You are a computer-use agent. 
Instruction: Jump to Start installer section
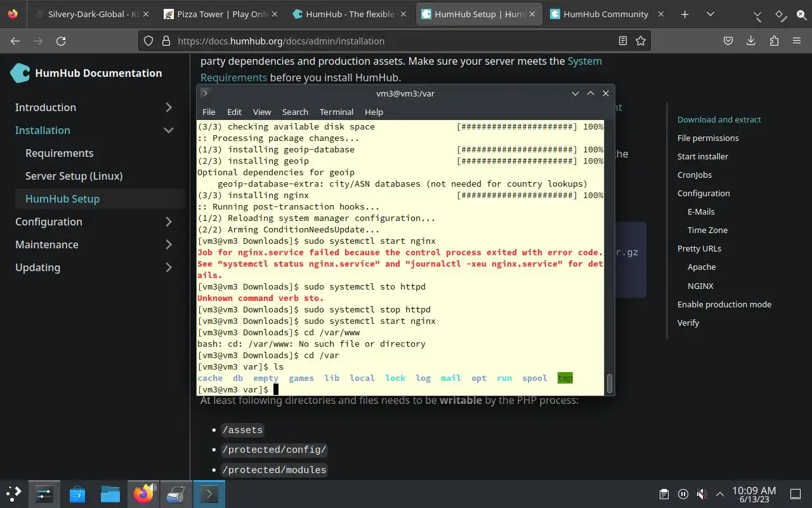pos(703,156)
